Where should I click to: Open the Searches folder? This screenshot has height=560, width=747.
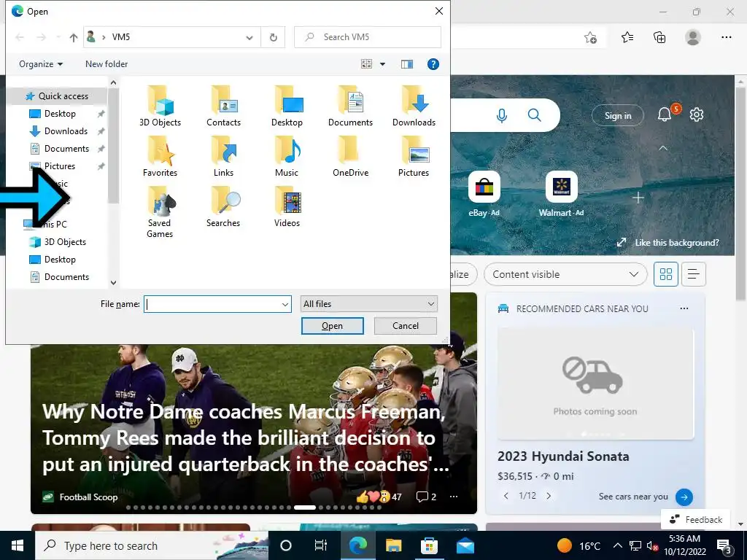[223, 207]
